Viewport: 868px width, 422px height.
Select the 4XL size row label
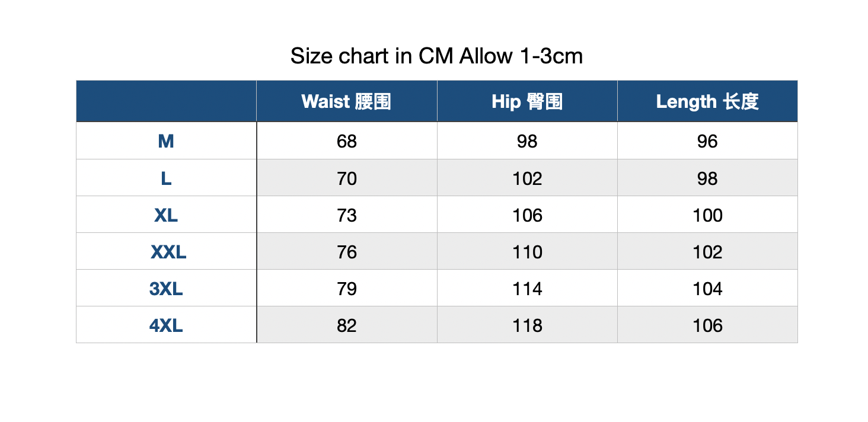pos(166,325)
